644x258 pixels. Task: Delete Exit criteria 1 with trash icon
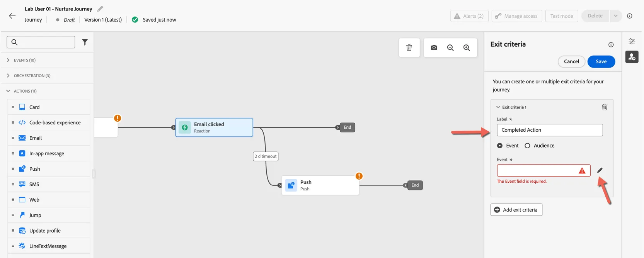605,107
